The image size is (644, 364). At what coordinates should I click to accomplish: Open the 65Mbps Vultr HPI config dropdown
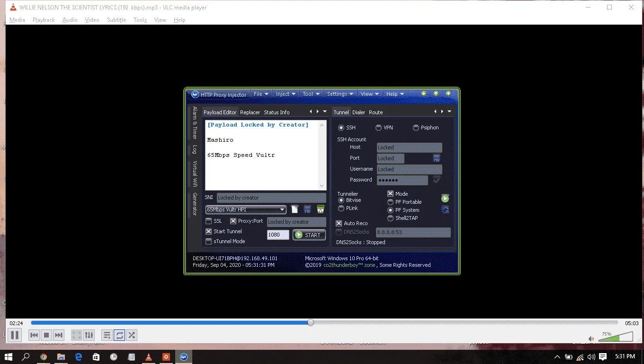pos(246,209)
